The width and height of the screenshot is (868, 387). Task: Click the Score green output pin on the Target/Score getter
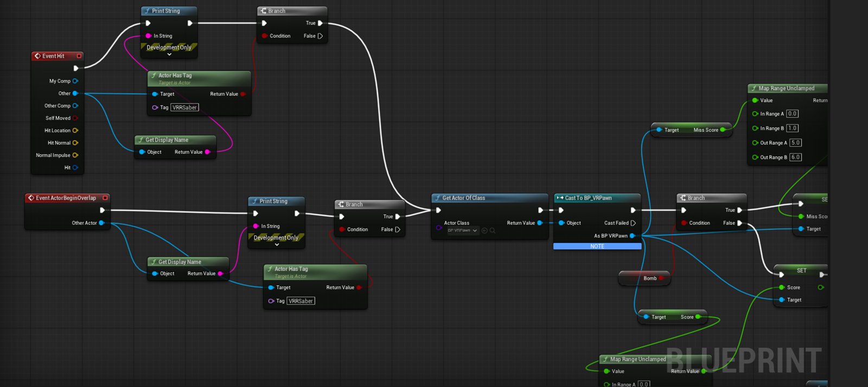[x=698, y=317]
